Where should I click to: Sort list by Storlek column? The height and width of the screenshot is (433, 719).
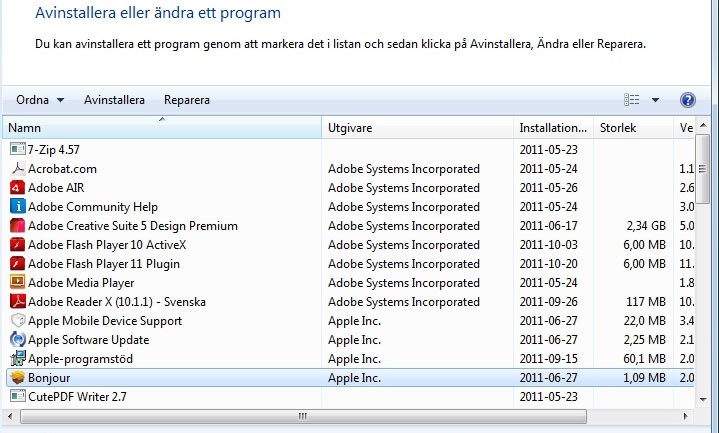click(x=632, y=128)
